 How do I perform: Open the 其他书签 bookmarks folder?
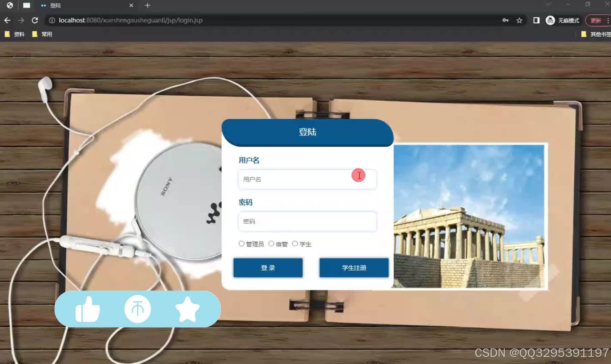point(596,34)
